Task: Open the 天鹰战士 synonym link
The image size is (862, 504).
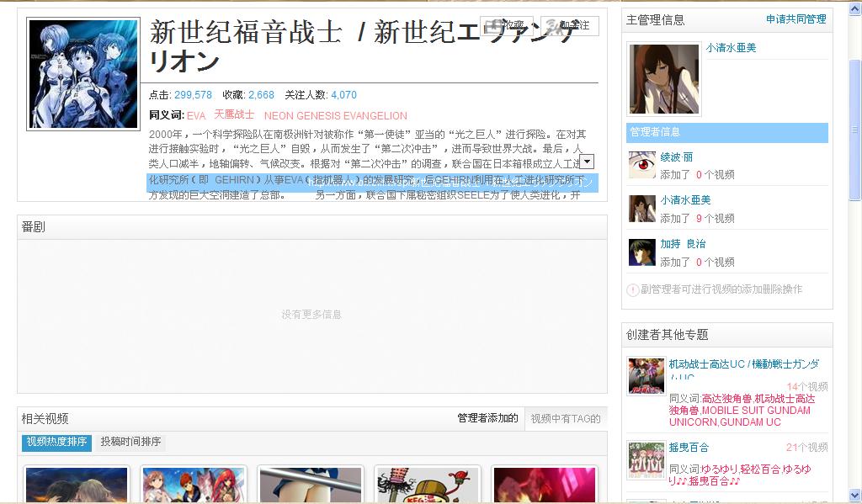Action: click(x=234, y=115)
